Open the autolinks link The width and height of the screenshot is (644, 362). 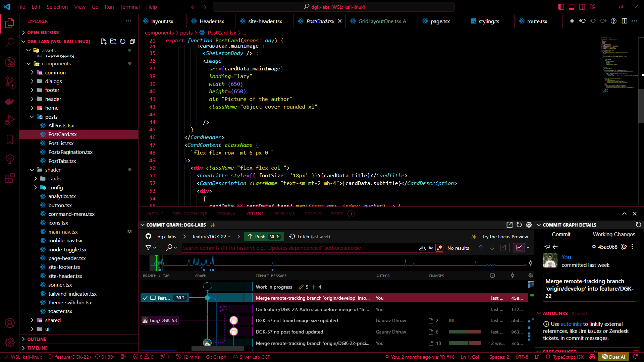pyautogui.click(x=571, y=324)
